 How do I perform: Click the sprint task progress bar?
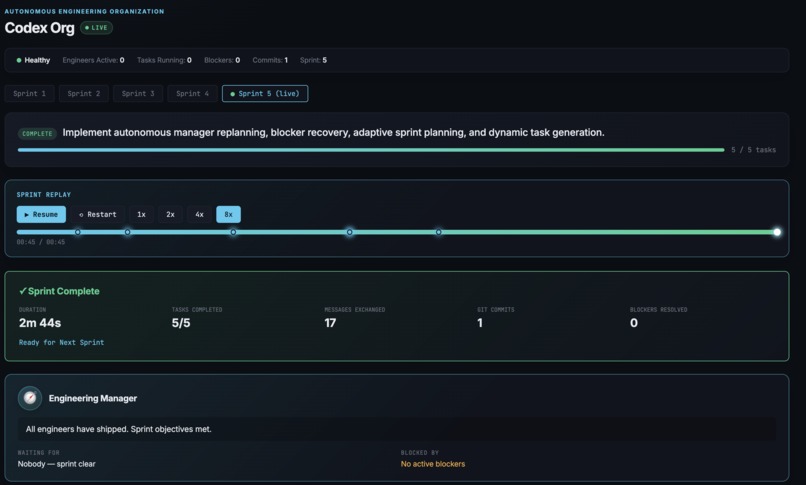(371, 150)
